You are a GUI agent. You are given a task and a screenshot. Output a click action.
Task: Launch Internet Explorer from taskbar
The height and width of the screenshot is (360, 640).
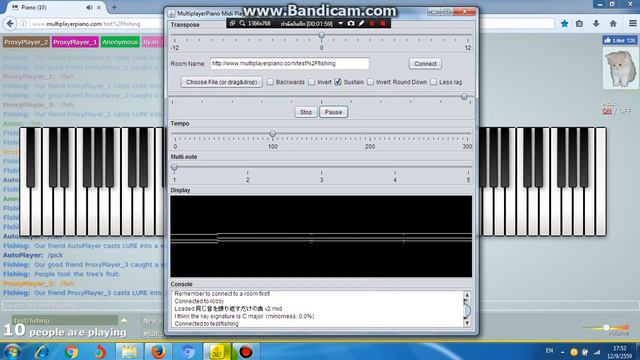pos(42,351)
